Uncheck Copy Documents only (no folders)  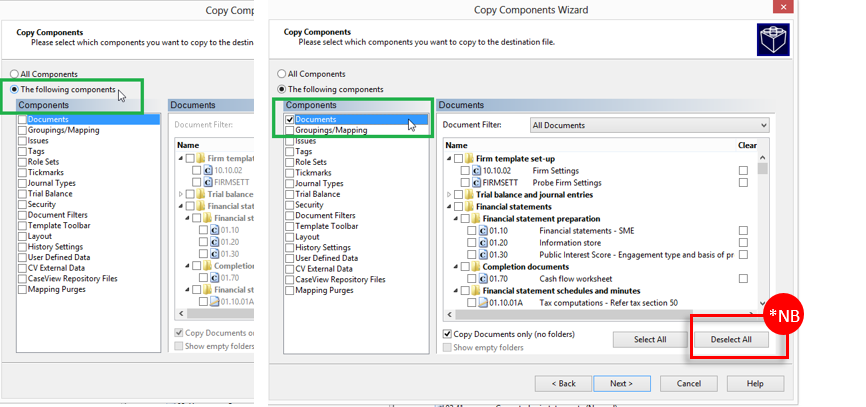pos(447,333)
